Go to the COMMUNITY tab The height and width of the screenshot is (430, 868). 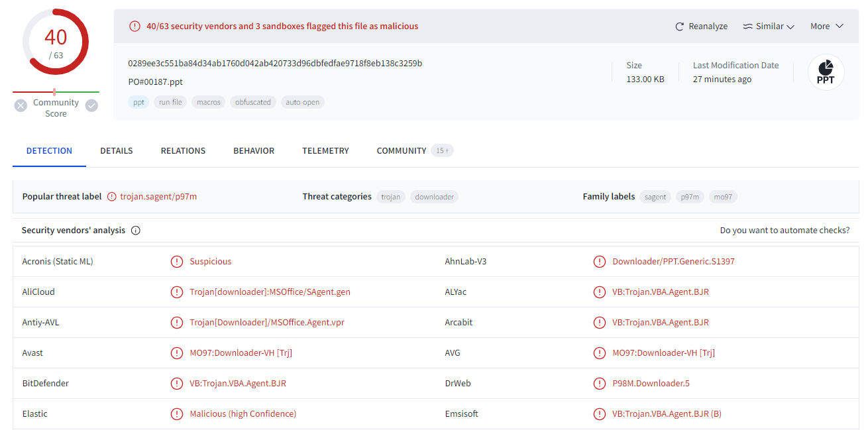[x=402, y=151]
